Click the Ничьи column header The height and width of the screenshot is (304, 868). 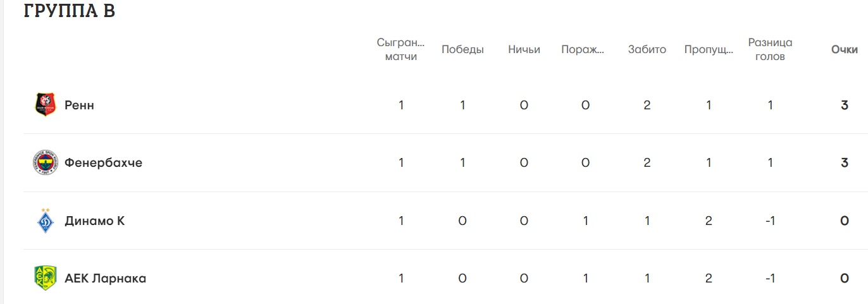524,49
